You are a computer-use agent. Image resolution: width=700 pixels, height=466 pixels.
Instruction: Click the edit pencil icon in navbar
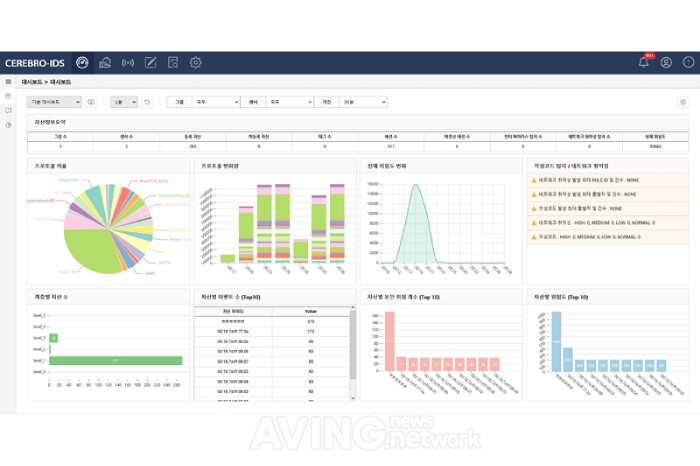150,62
